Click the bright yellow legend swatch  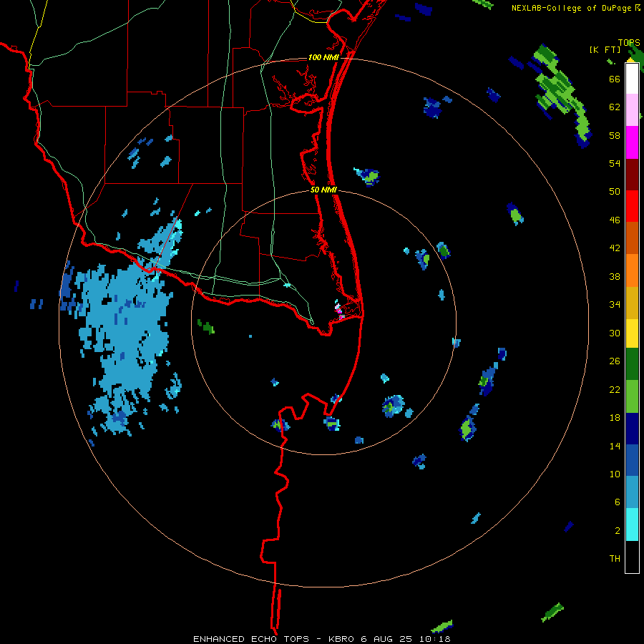pyautogui.click(x=632, y=333)
